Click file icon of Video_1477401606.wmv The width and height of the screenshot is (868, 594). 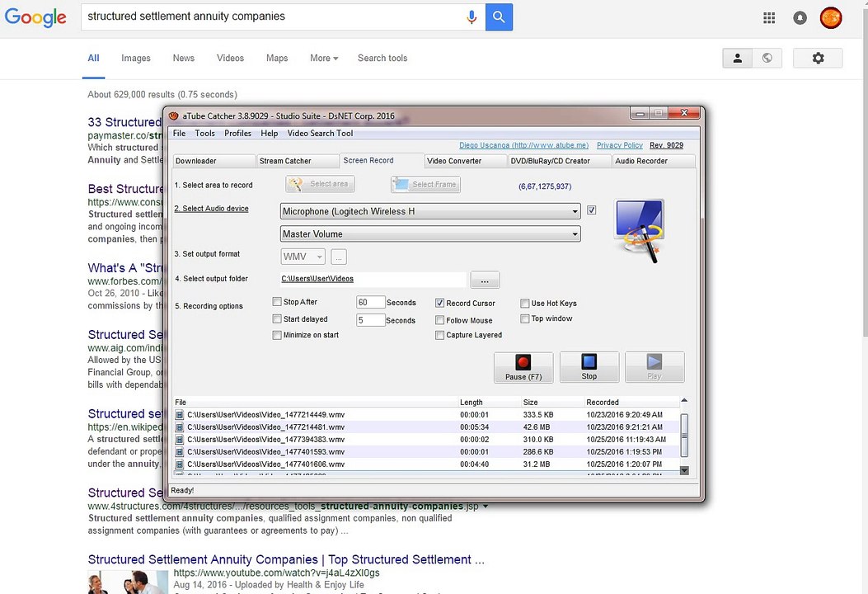(180, 464)
